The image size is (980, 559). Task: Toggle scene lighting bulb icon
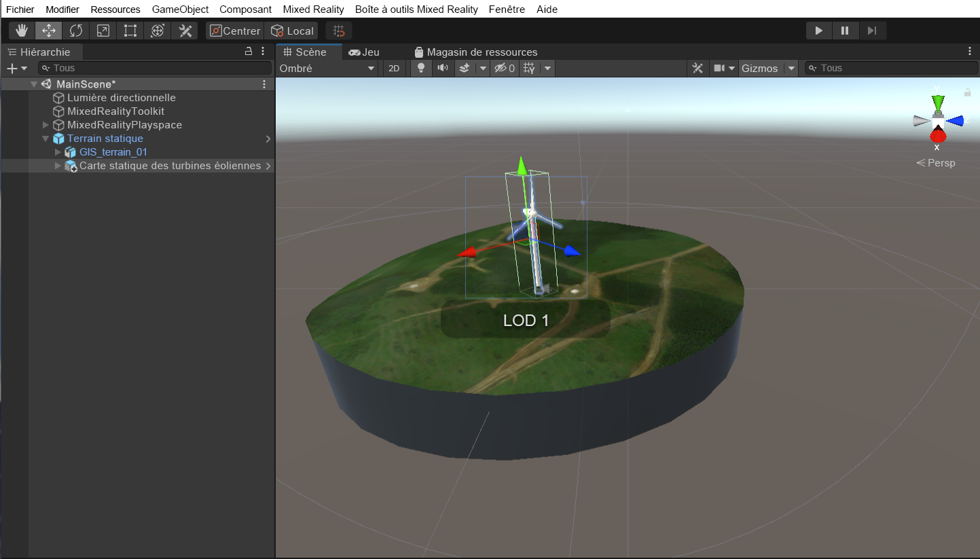pos(421,68)
